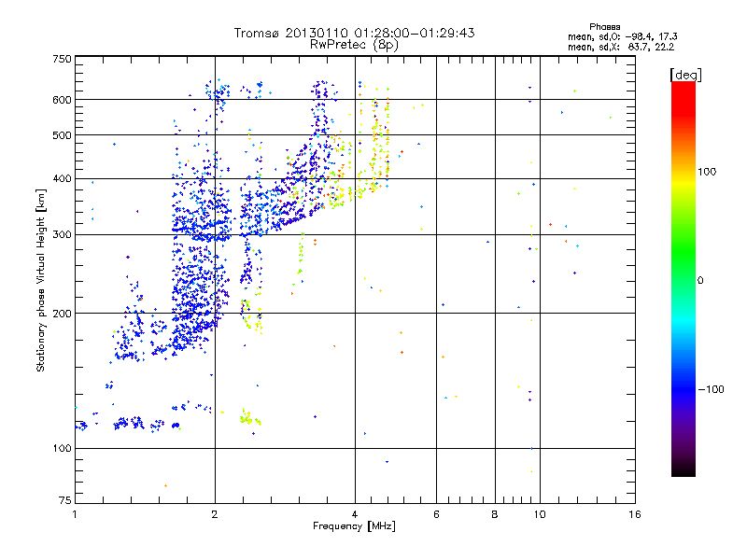The height and width of the screenshot is (560, 747).
Task: Click the colorbar tick label '100'
Action: [x=707, y=172]
